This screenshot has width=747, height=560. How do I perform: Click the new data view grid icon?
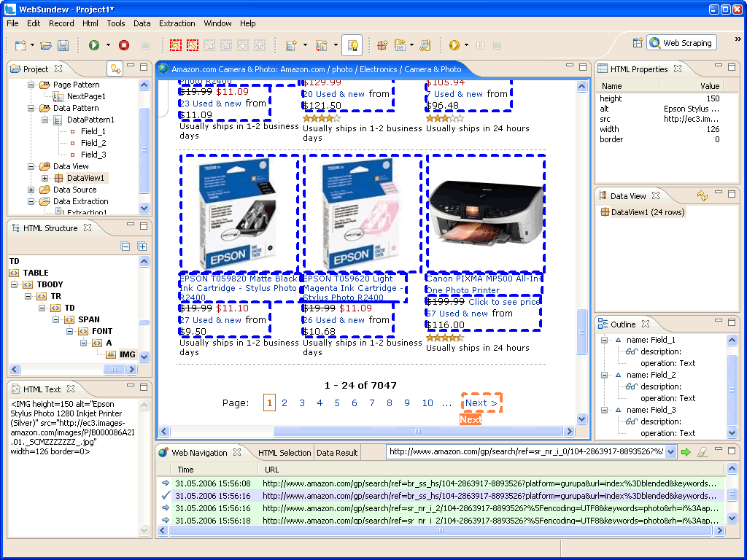click(x=382, y=45)
